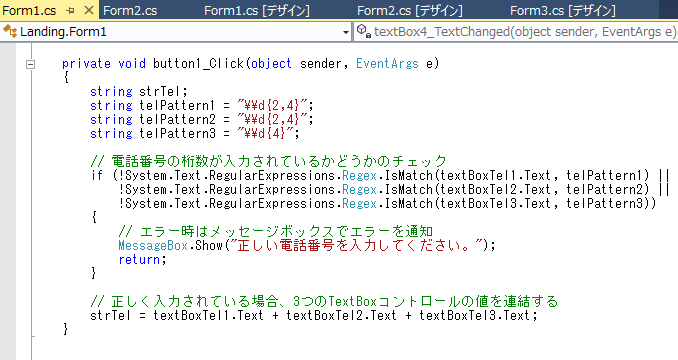Open the Form1.cs [デザイン] designer tab

[x=256, y=10]
